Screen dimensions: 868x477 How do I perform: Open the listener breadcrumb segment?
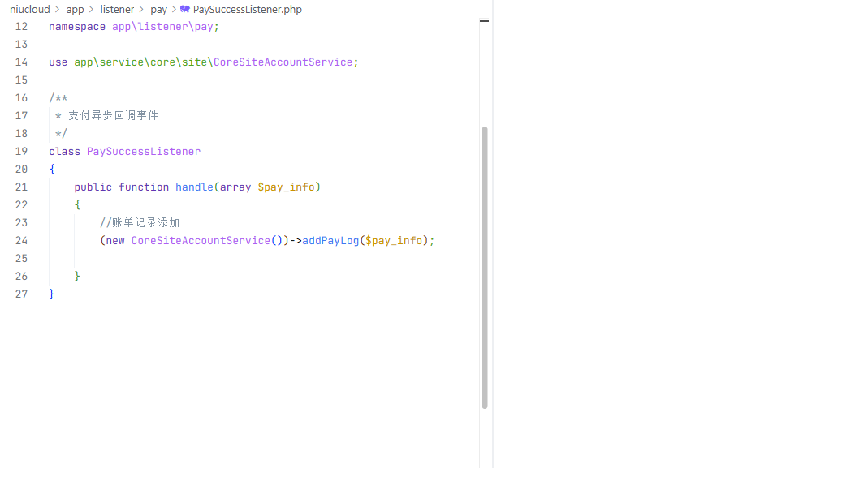117,10
